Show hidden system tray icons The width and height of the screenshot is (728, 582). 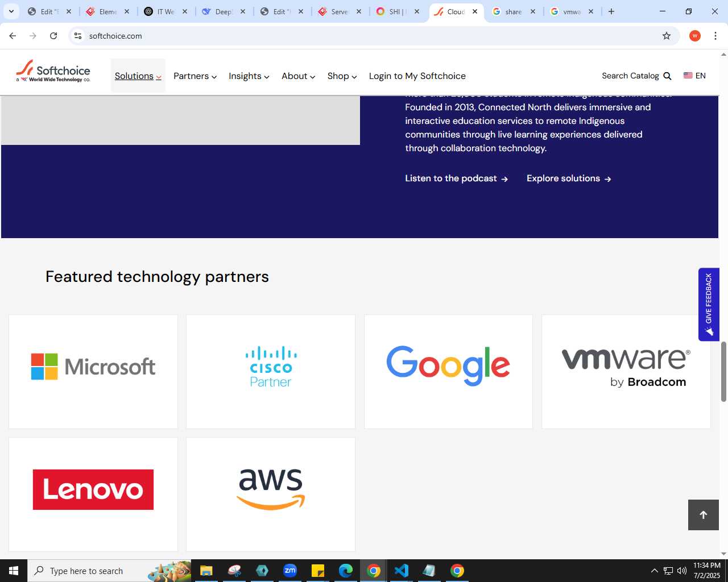pyautogui.click(x=654, y=571)
